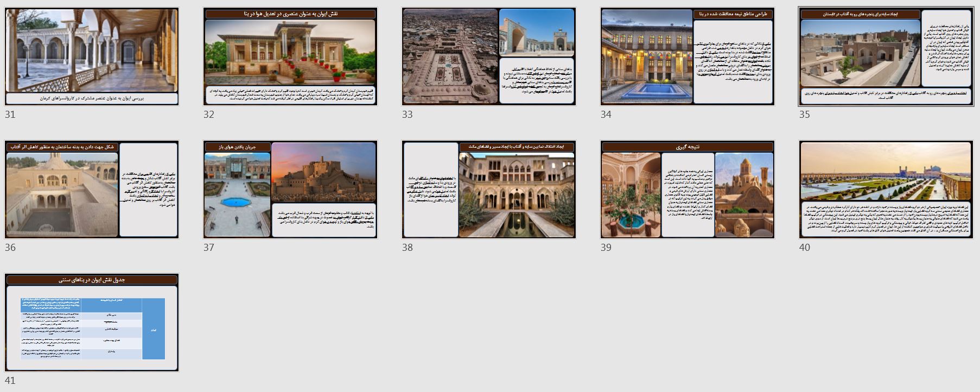Click the mosque courtyard photo in slide 33
This screenshot has width=980, height=392.
pyautogui.click(x=536, y=32)
